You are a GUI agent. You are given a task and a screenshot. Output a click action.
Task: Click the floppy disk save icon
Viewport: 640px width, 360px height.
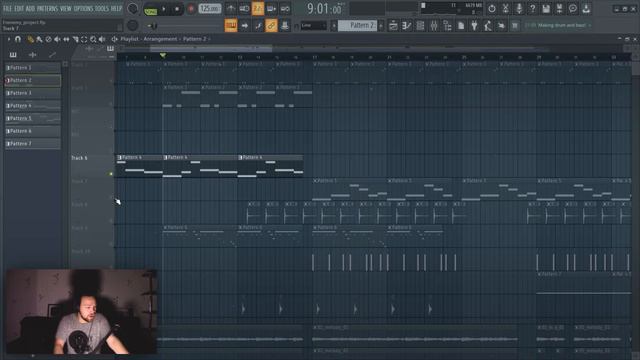[x=546, y=9]
